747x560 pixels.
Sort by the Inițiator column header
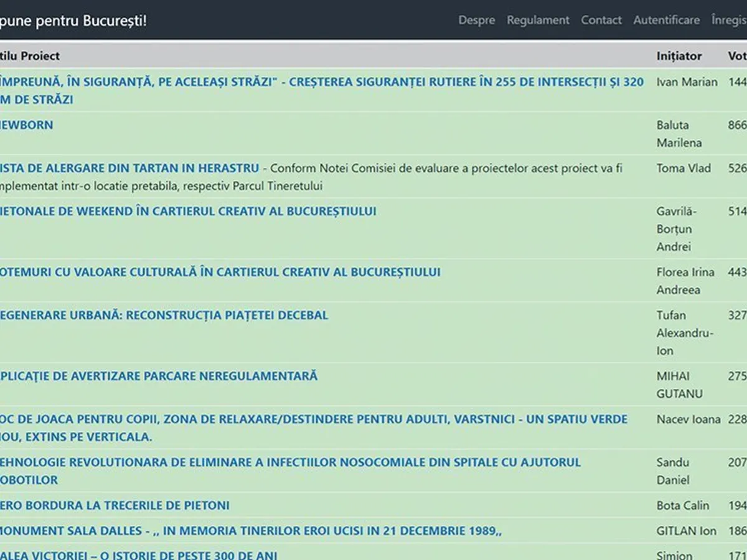click(x=678, y=56)
